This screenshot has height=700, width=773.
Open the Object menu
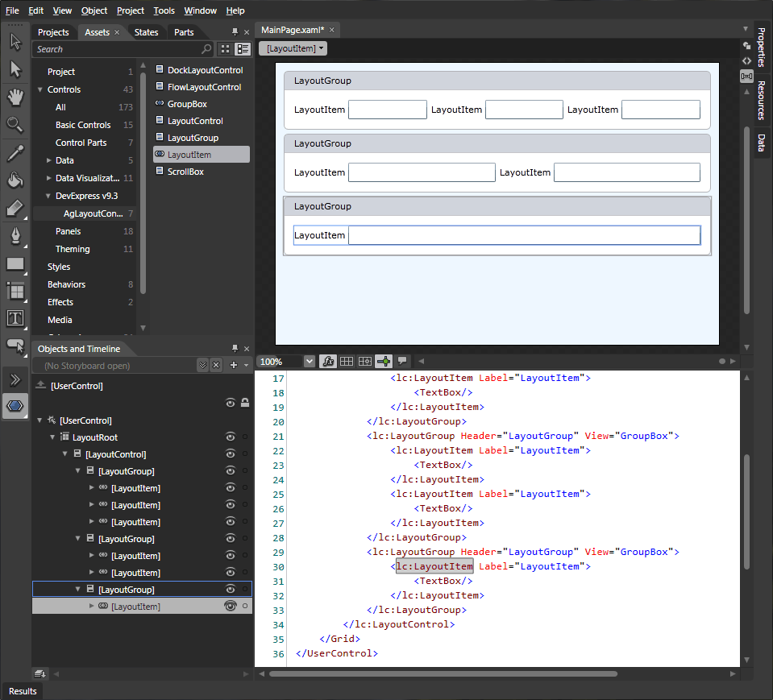pyautogui.click(x=94, y=10)
